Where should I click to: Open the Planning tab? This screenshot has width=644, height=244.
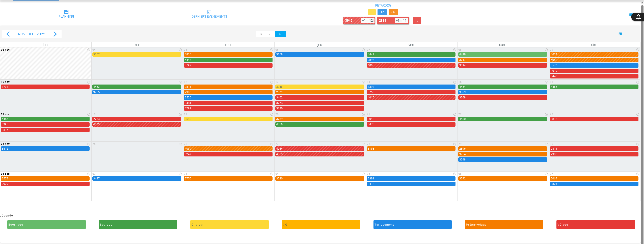coord(66,14)
